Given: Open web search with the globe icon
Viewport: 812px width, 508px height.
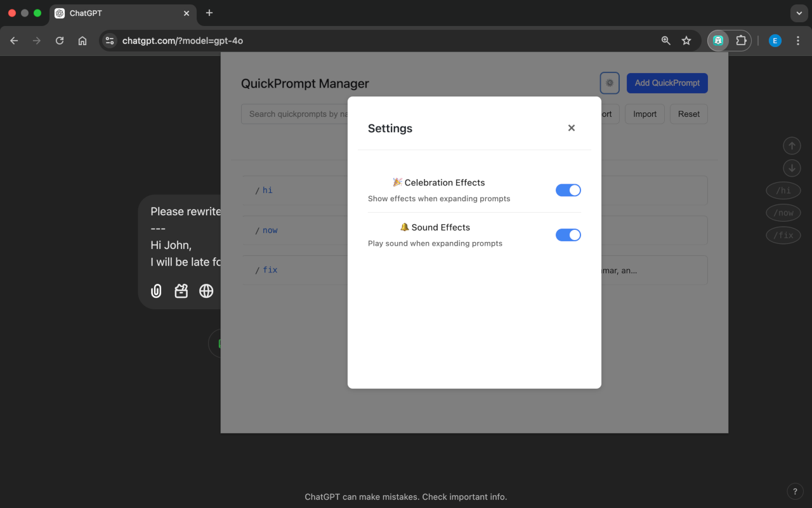Looking at the screenshot, I should point(206,291).
